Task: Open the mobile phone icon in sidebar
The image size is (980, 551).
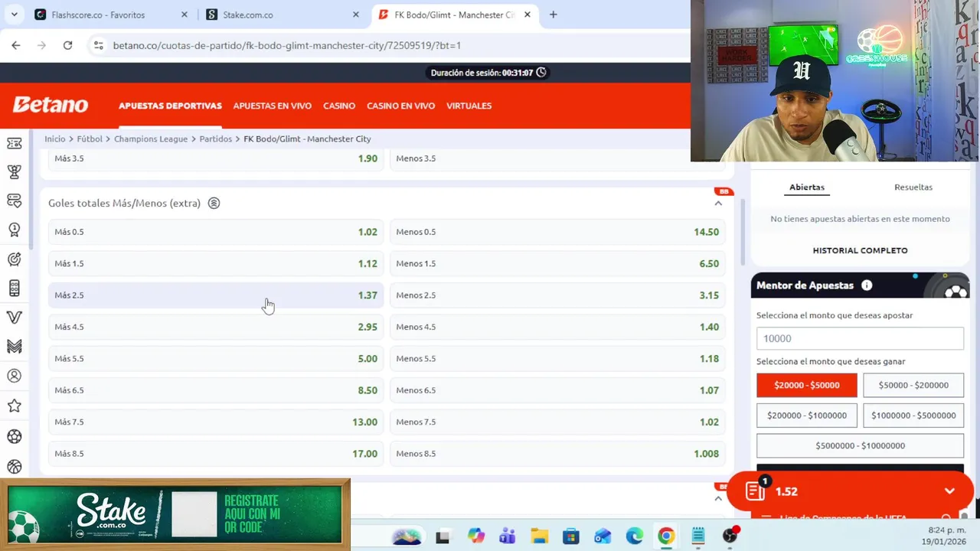Action: tap(14, 288)
